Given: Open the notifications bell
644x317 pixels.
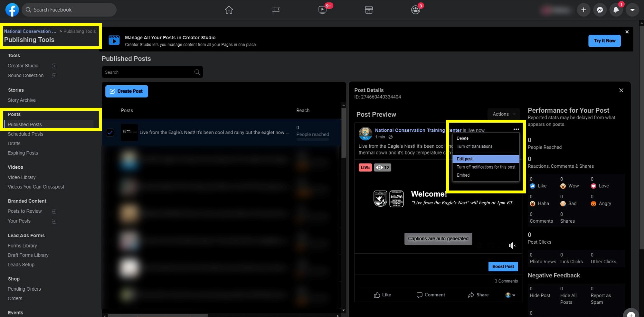Looking at the screenshot, I should click(x=616, y=10).
